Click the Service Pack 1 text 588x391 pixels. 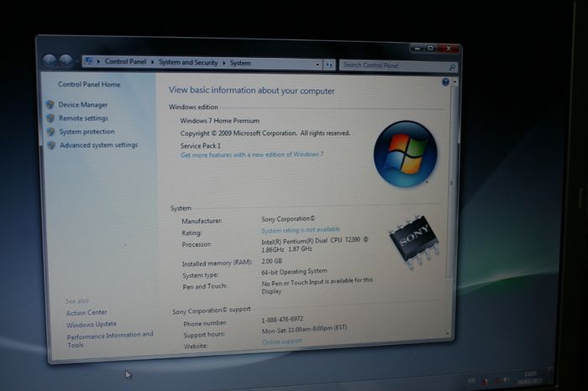(x=201, y=146)
